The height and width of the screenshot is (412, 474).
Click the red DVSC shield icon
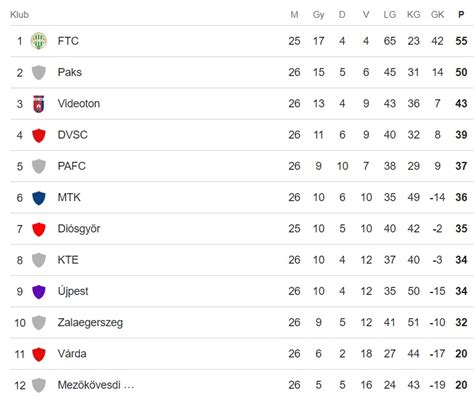pos(39,135)
